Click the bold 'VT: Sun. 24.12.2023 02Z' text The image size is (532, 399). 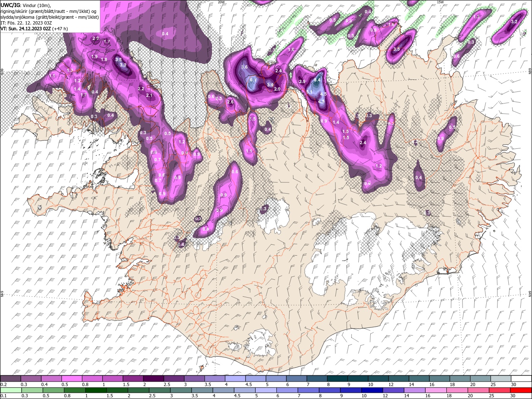tap(26, 28)
